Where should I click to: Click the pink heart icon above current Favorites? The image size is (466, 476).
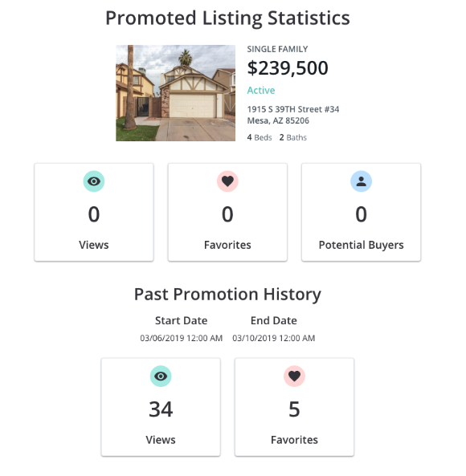point(227,181)
